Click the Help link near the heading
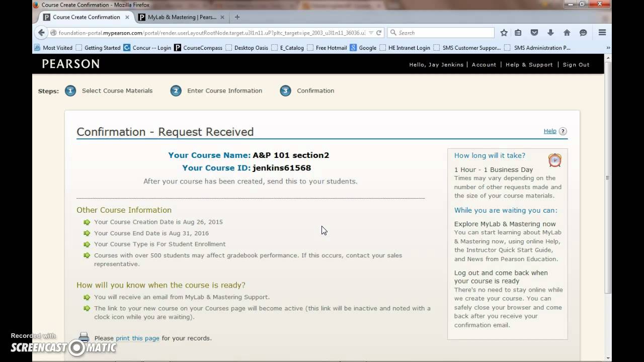 click(x=550, y=131)
